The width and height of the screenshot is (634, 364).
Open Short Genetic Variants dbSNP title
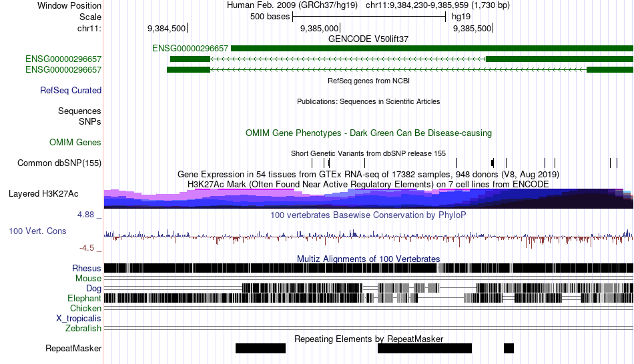368,153
